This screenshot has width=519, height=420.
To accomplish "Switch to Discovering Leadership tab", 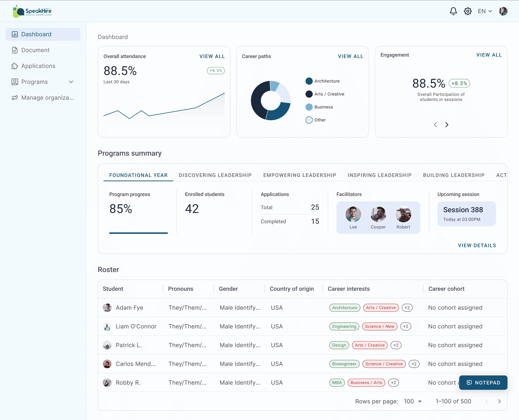I will [215, 175].
